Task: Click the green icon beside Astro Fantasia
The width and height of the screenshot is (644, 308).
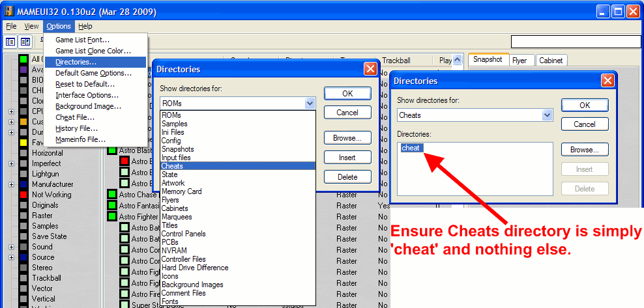Action: coord(111,206)
